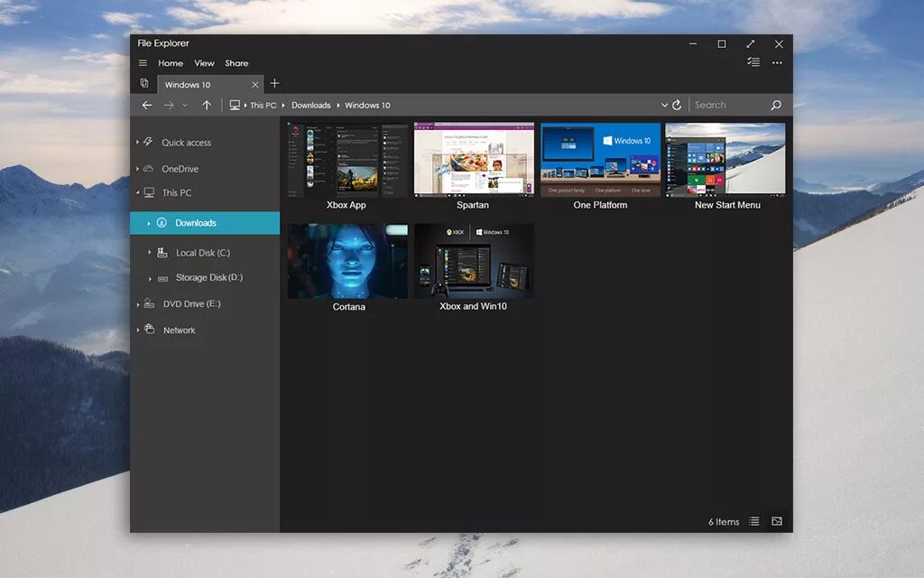
Task: Add a new tab with plus button
Action: pyautogui.click(x=274, y=83)
